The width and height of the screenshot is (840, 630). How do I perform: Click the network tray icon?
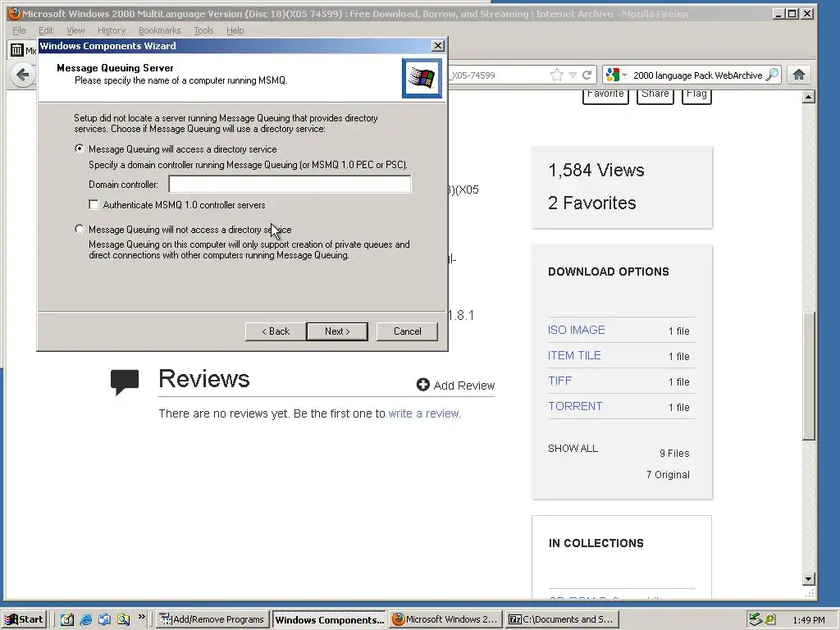756,619
